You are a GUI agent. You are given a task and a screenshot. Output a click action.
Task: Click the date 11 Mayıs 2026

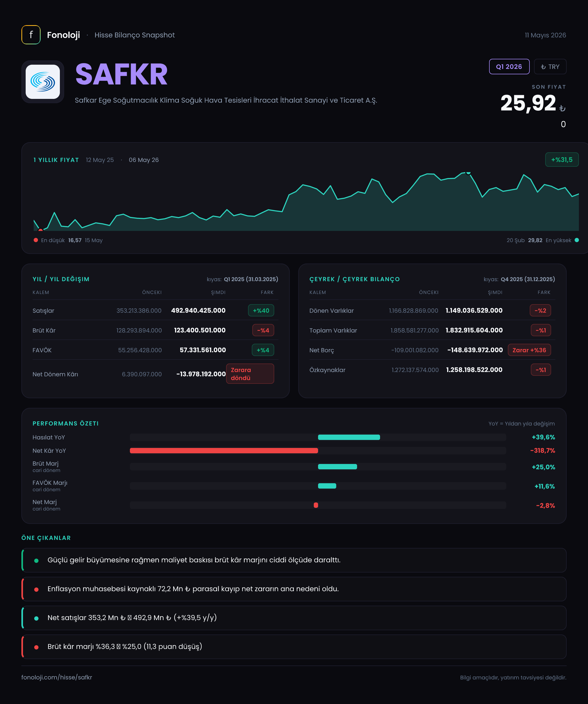tap(545, 35)
